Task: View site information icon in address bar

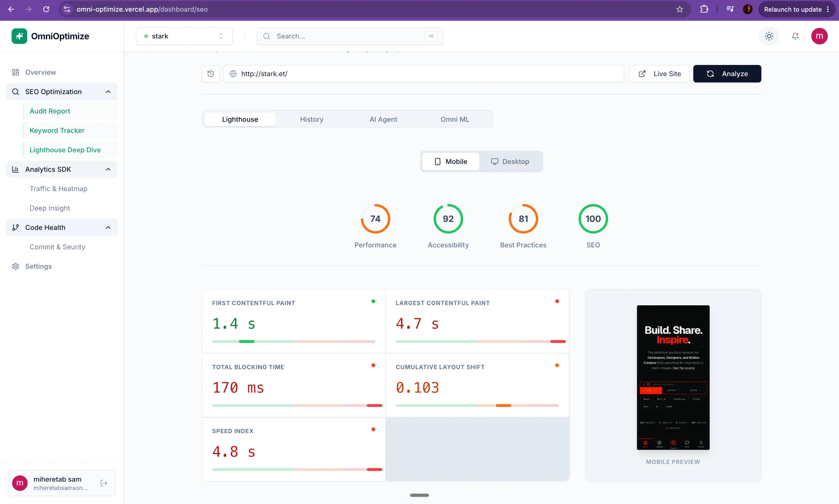Action: (67, 9)
